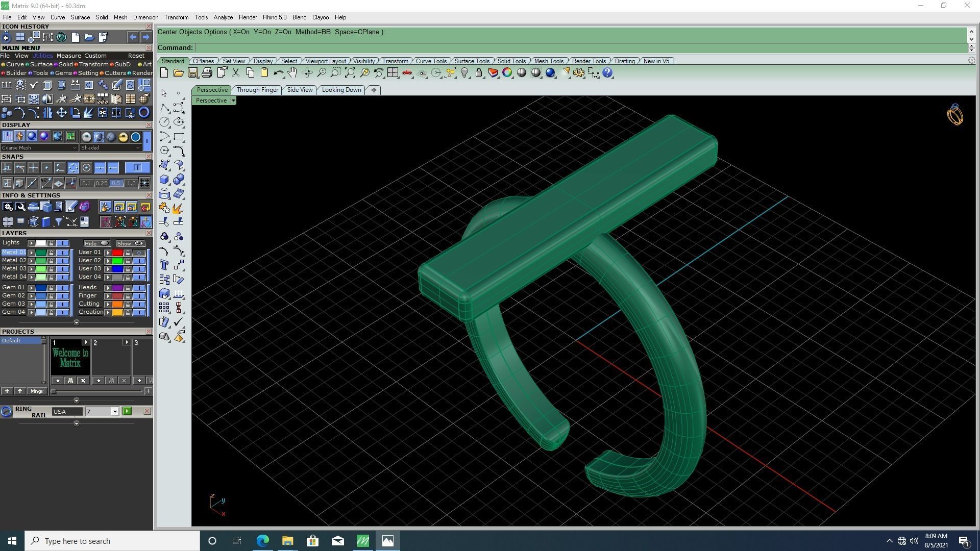Viewport: 980px width, 551px height.
Task: Click the Move arrows icon in Main Menu
Action: (61, 113)
